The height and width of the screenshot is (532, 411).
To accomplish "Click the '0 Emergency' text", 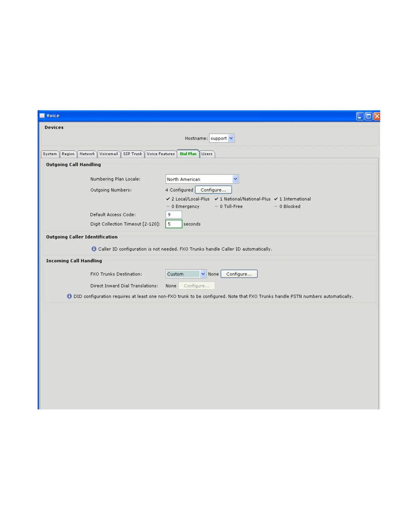I will tap(185, 207).
